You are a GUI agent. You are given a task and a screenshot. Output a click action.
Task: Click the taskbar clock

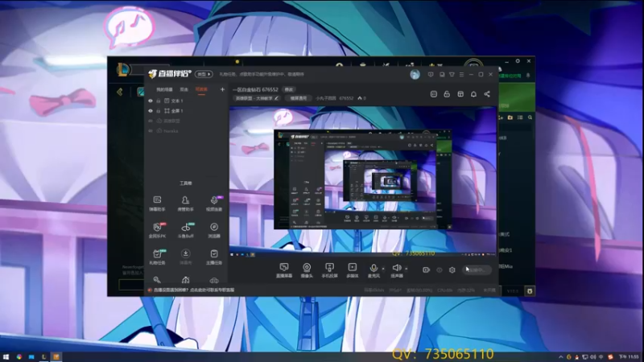[x=629, y=356]
